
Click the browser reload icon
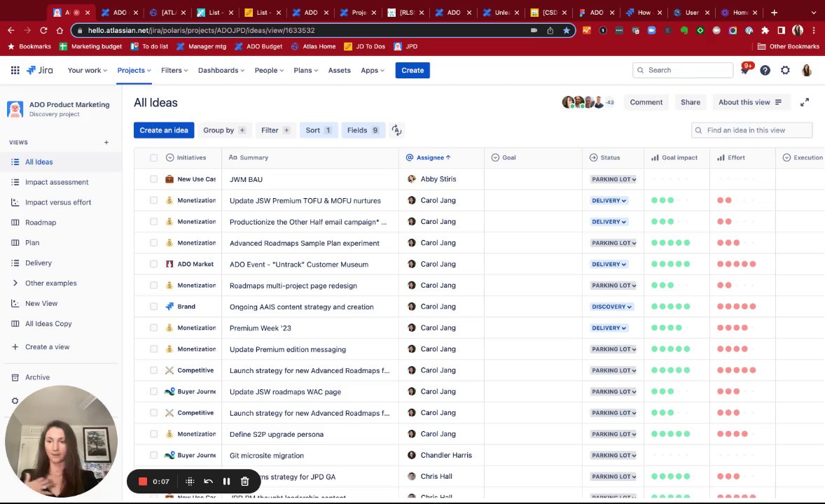tap(43, 31)
